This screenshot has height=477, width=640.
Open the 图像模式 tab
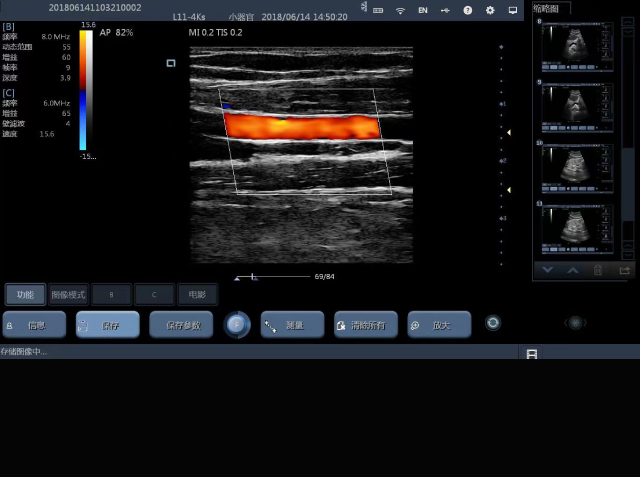click(68, 295)
